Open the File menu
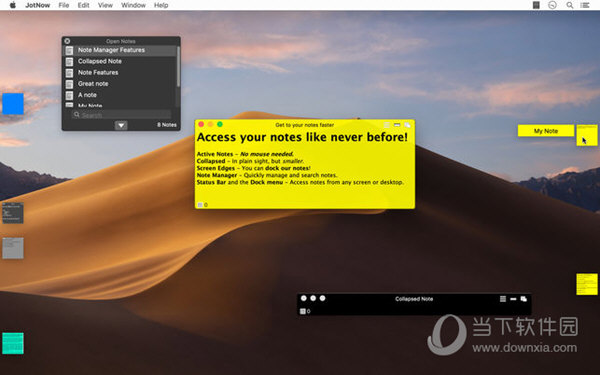 [64, 5]
